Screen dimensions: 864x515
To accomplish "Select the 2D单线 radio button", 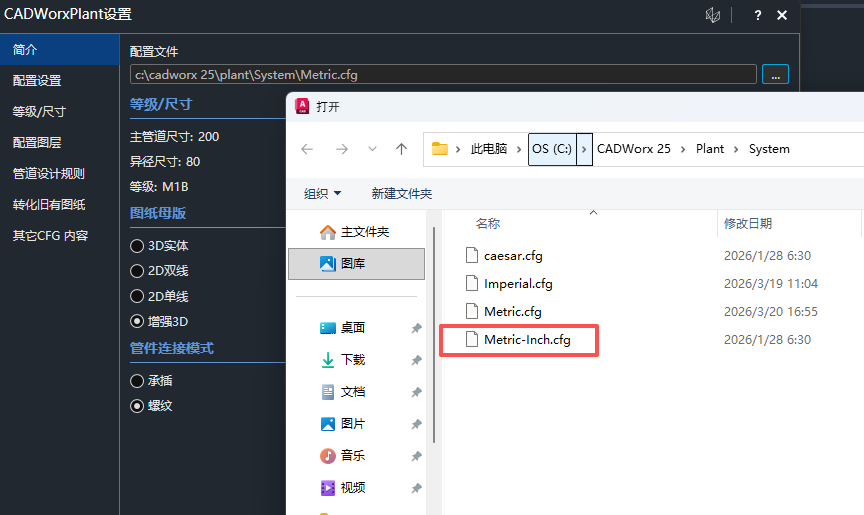I will tap(137, 296).
